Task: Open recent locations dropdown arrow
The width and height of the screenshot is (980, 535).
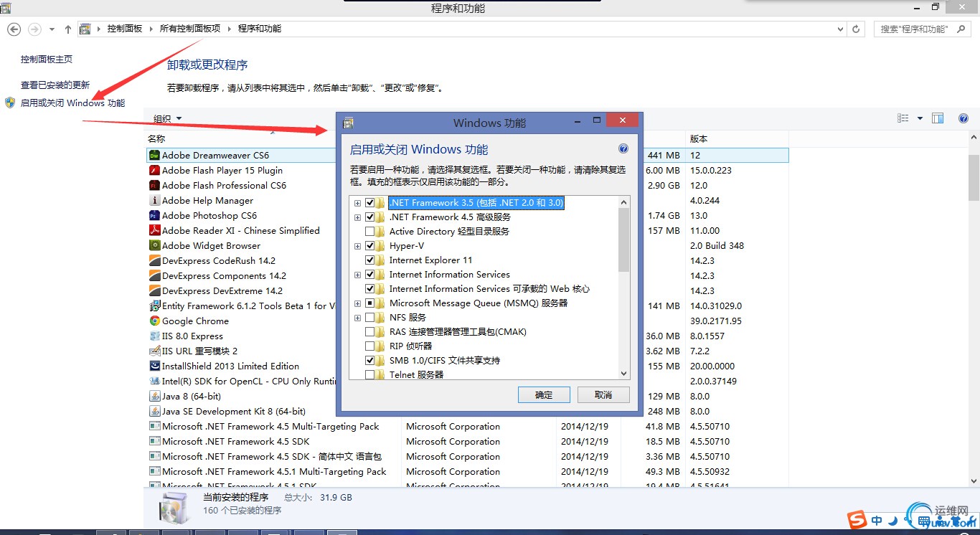Action: [52, 29]
